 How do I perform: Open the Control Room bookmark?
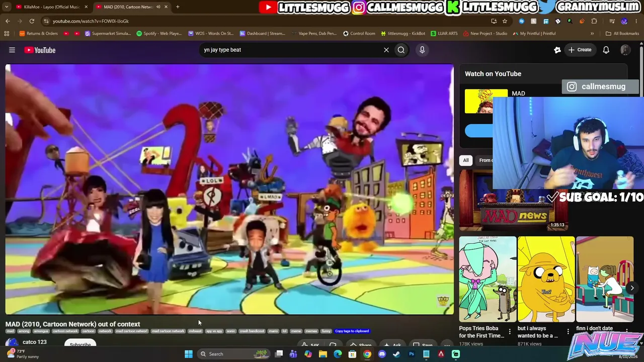coord(359,34)
